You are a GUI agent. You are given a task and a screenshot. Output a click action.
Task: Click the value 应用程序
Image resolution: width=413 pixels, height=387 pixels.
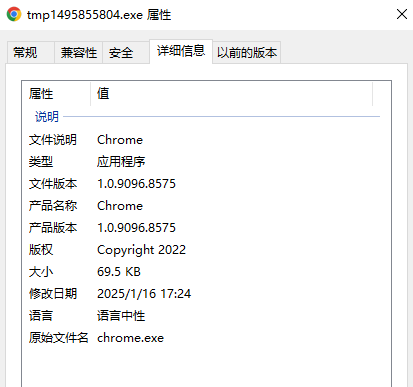(x=121, y=162)
